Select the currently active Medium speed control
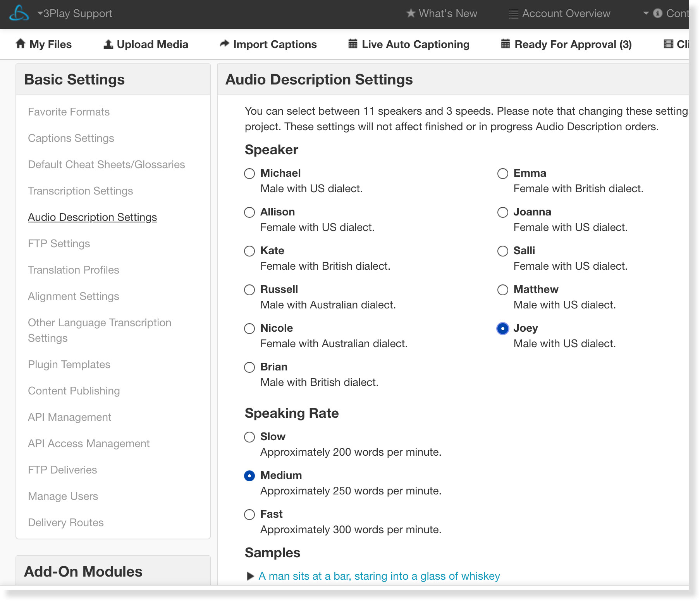The height and width of the screenshot is (601, 700). [x=249, y=476]
